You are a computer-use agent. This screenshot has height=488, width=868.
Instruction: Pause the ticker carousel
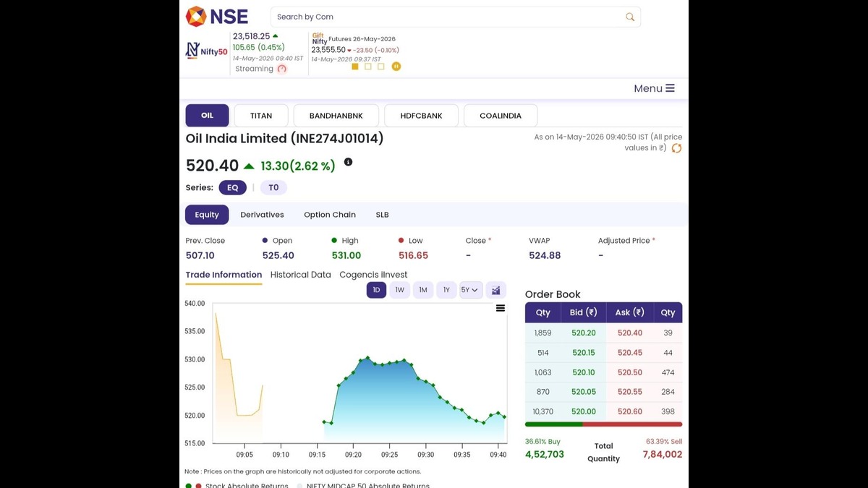(396, 66)
